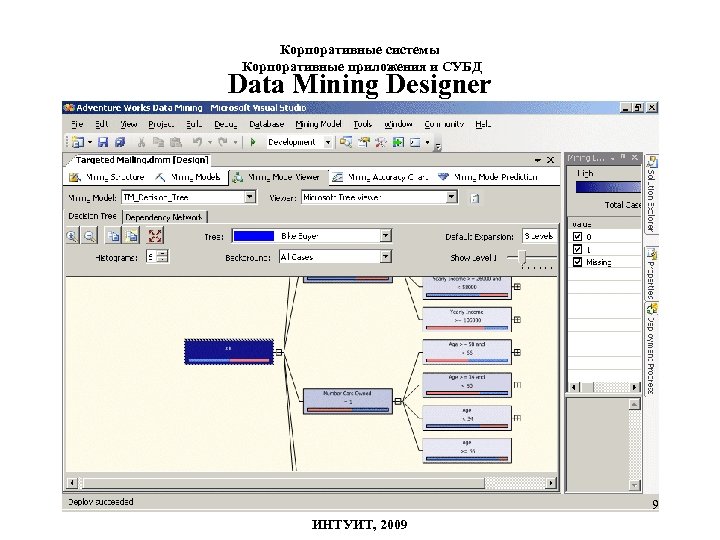Click the Save icon in the toolbar
The image size is (720, 540).
click(103, 142)
